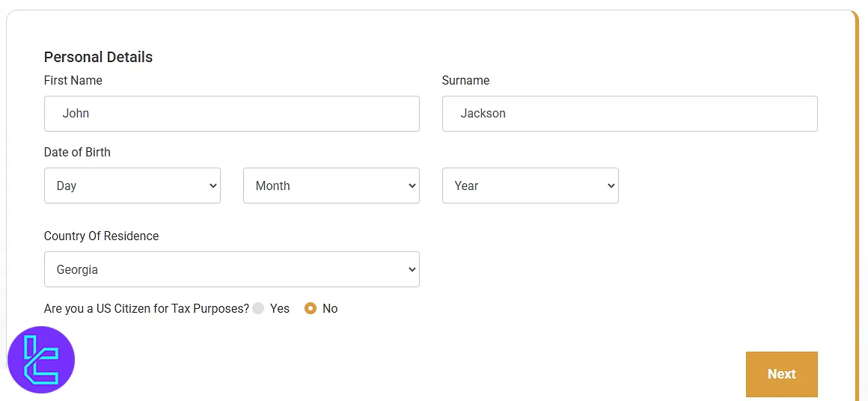Viewport: 868px width, 401px height.
Task: Click the Surname input field
Action: point(630,114)
